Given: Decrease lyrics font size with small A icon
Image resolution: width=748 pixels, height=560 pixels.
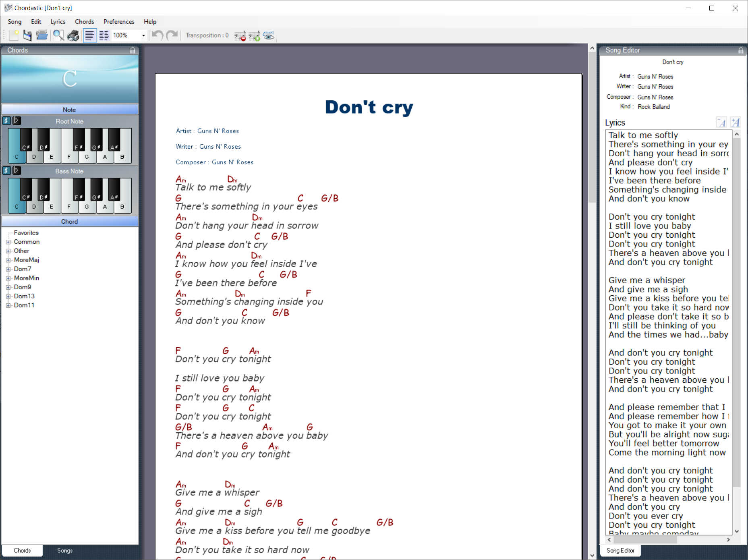Looking at the screenshot, I should tap(721, 122).
